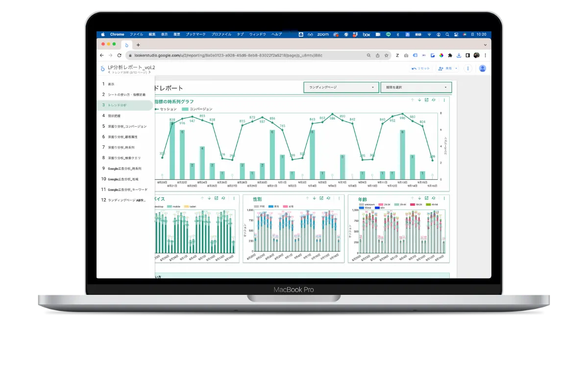Expand the ランディングページ dropdown filter
The image size is (588, 378).
pos(342,88)
